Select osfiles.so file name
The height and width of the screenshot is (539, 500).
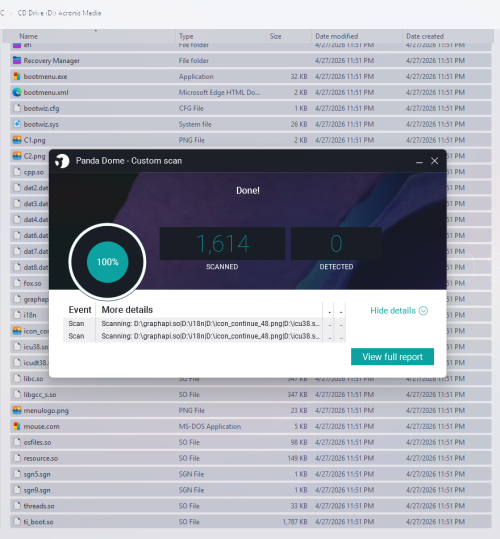coord(37,442)
